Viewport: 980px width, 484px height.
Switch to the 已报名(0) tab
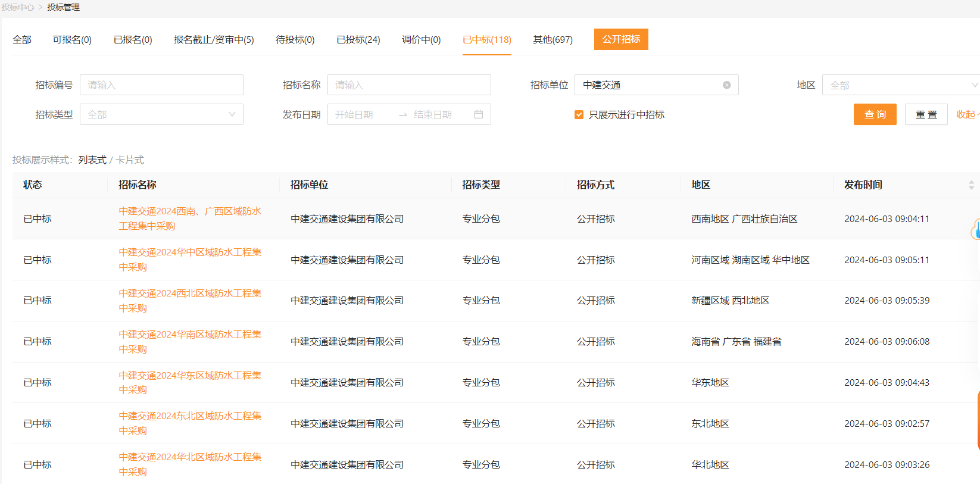133,39
